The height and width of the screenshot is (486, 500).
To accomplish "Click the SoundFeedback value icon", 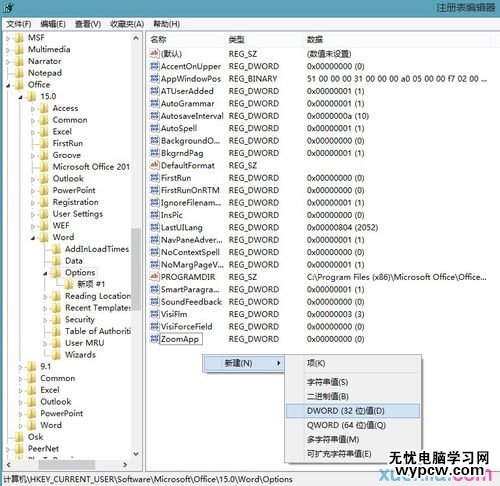I will (x=154, y=301).
